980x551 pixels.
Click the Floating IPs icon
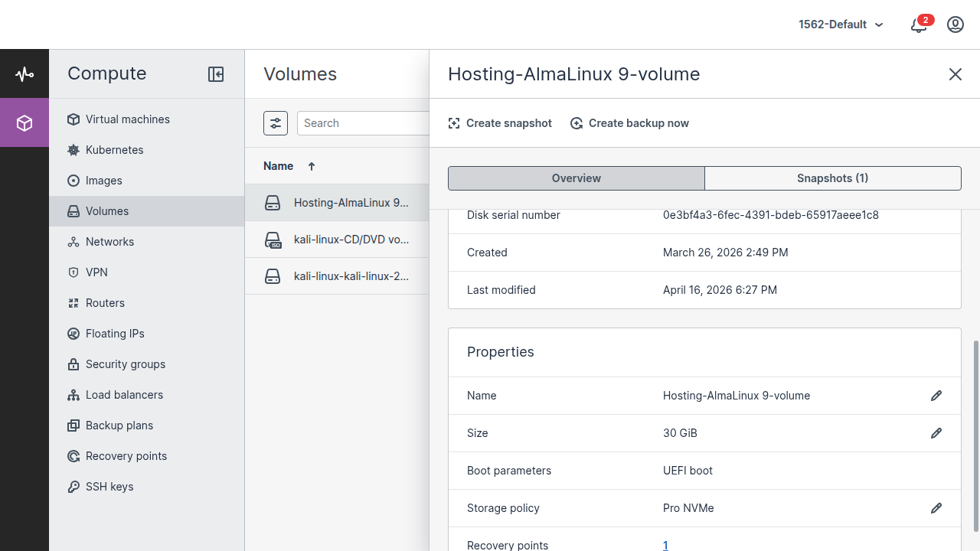point(73,334)
